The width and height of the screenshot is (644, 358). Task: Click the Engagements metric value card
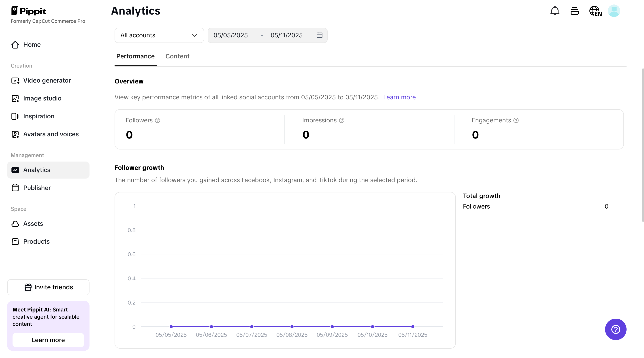539,129
